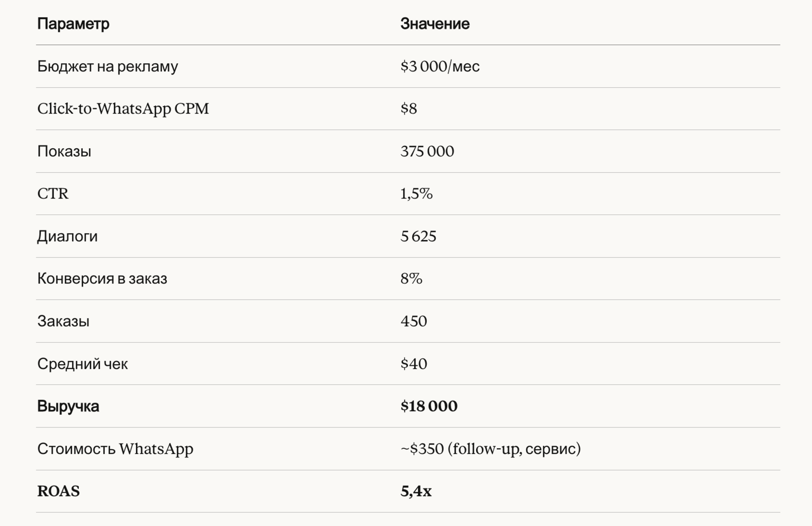Click the "Значение" column header
812x526 pixels.
pyautogui.click(x=435, y=24)
